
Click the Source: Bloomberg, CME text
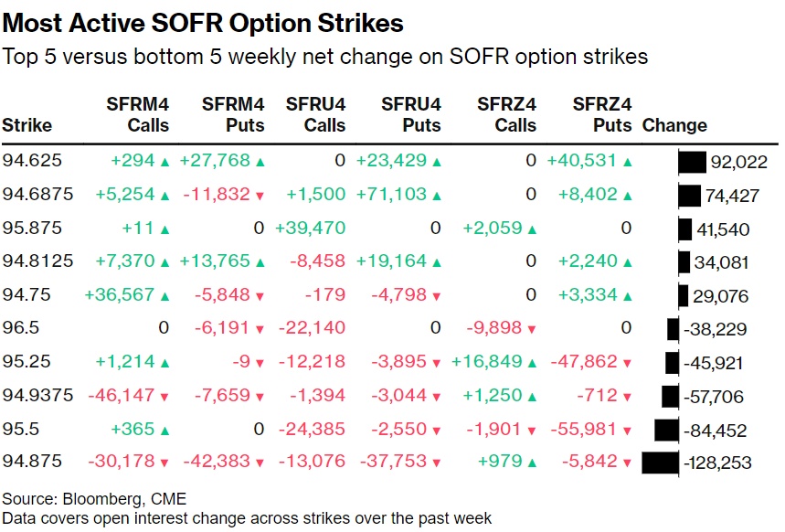point(94,499)
